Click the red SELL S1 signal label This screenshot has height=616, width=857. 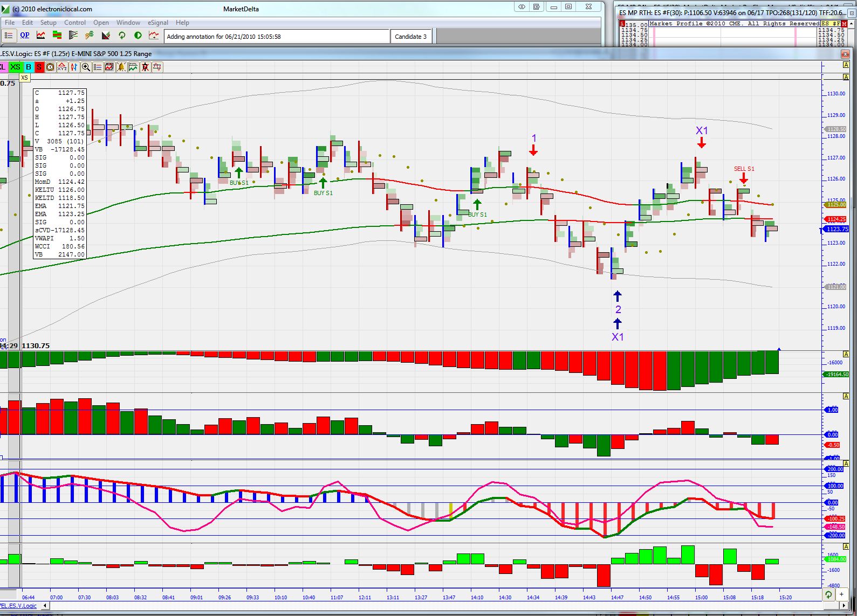pyautogui.click(x=744, y=169)
